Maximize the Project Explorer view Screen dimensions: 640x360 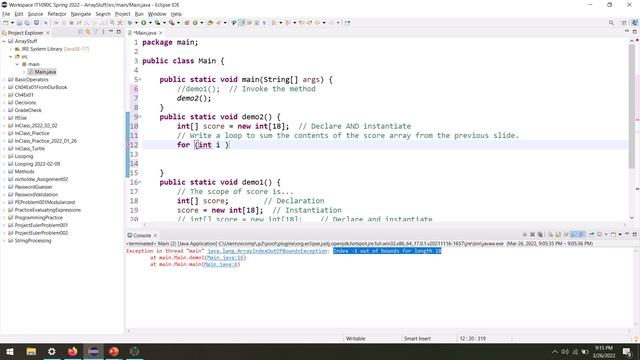click(118, 32)
